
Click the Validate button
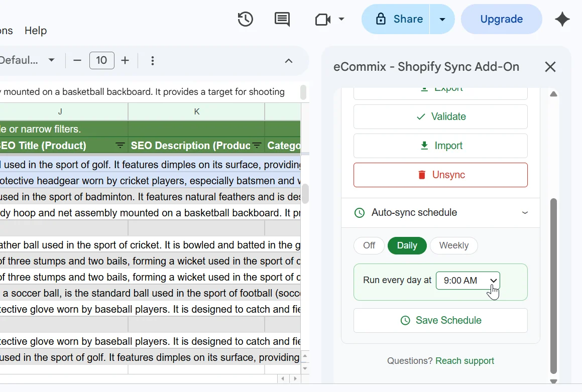point(440,117)
